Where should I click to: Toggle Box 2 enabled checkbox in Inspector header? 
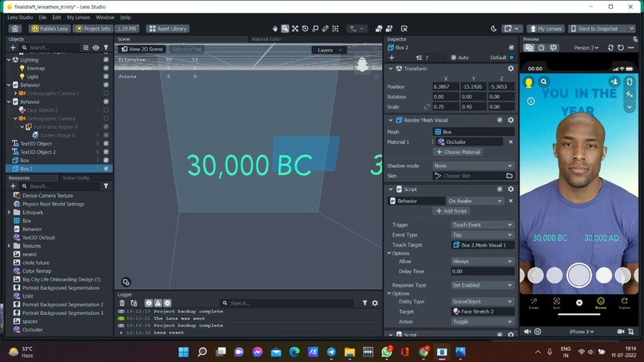point(511,48)
